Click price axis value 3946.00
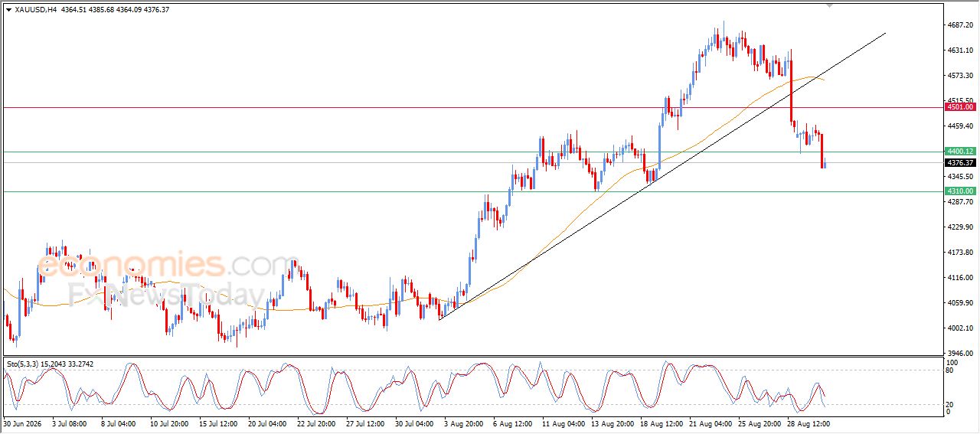Viewport: 980px width, 434px height. pyautogui.click(x=960, y=354)
